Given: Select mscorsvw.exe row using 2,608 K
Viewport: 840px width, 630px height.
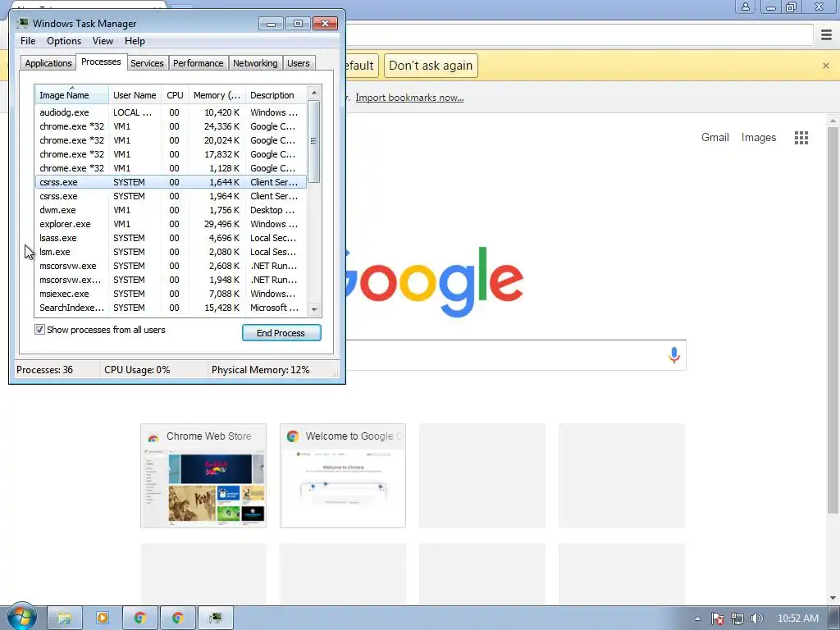Looking at the screenshot, I should [171, 266].
